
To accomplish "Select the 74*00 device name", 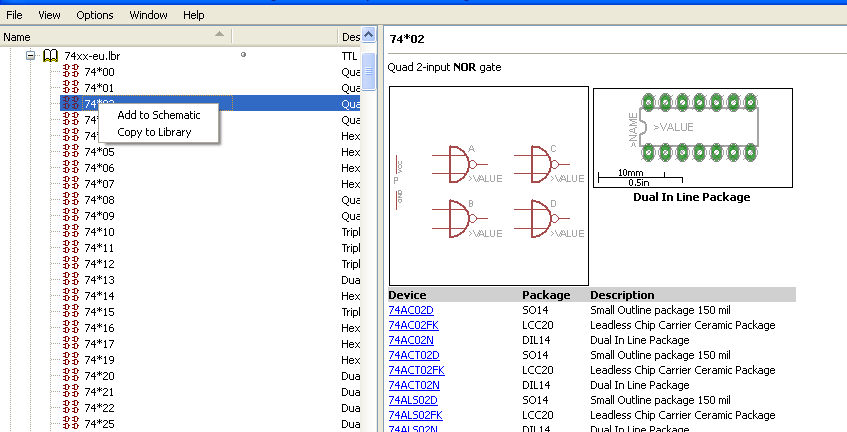I will tap(99, 72).
